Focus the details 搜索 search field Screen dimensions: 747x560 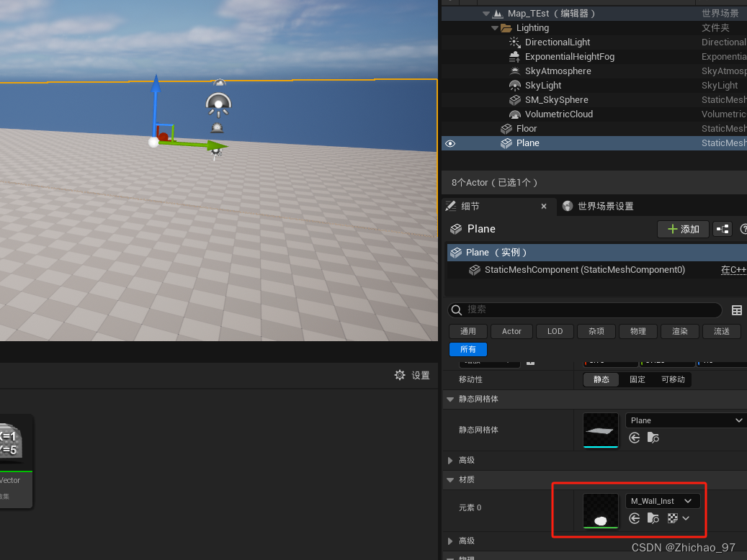[585, 310]
